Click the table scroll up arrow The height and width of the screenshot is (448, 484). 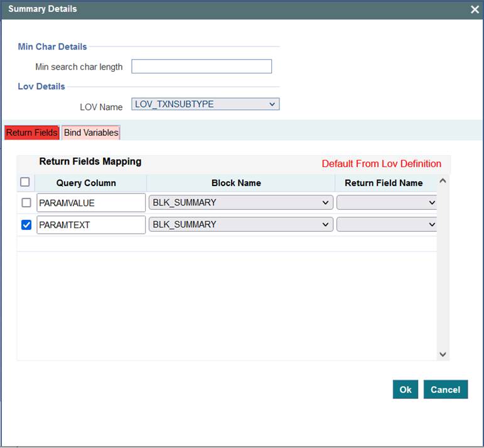click(443, 181)
